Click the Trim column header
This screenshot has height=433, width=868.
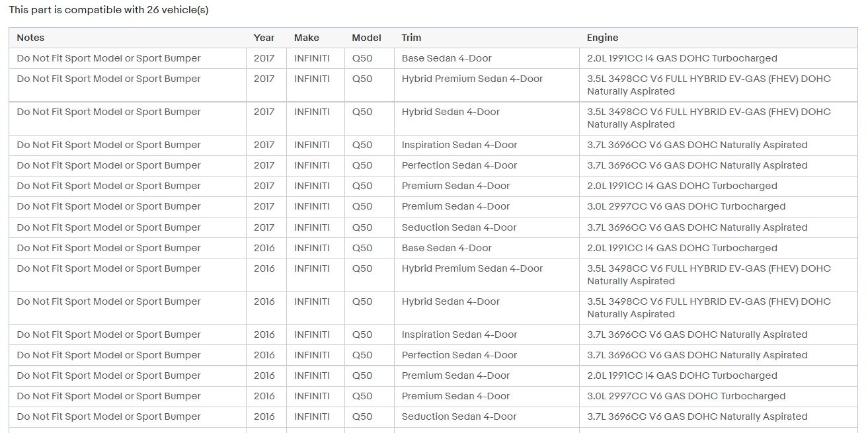tap(411, 38)
